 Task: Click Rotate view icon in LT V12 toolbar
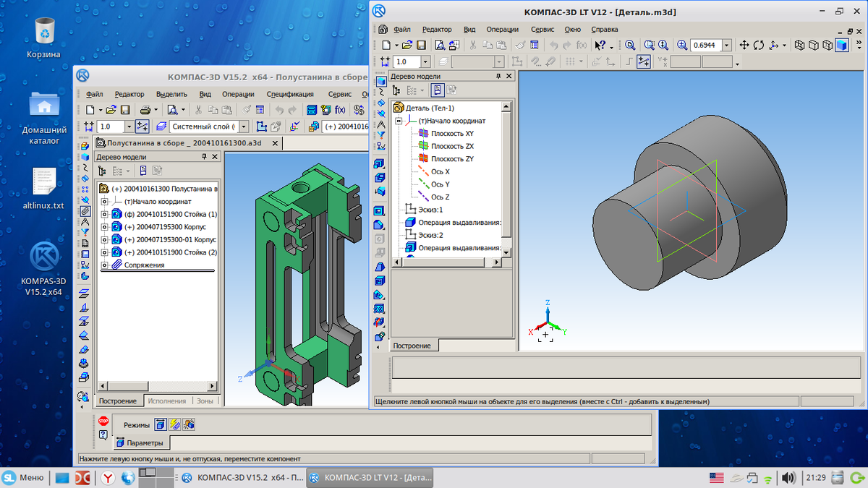[x=759, y=45]
